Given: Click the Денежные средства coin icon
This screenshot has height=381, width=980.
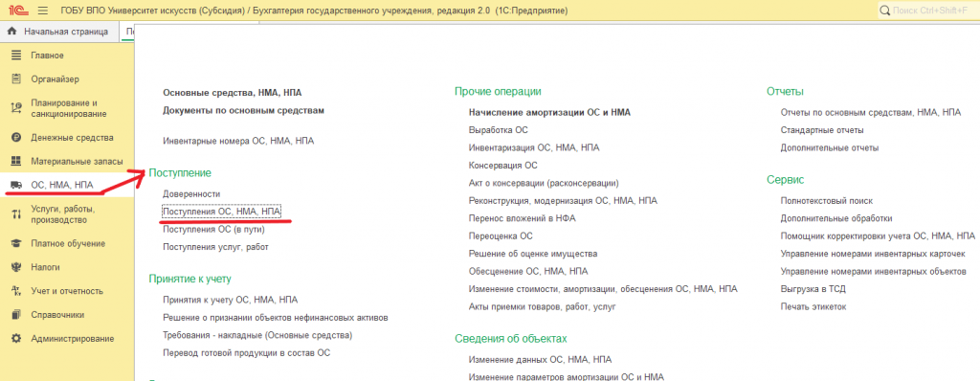Looking at the screenshot, I should point(17,138).
